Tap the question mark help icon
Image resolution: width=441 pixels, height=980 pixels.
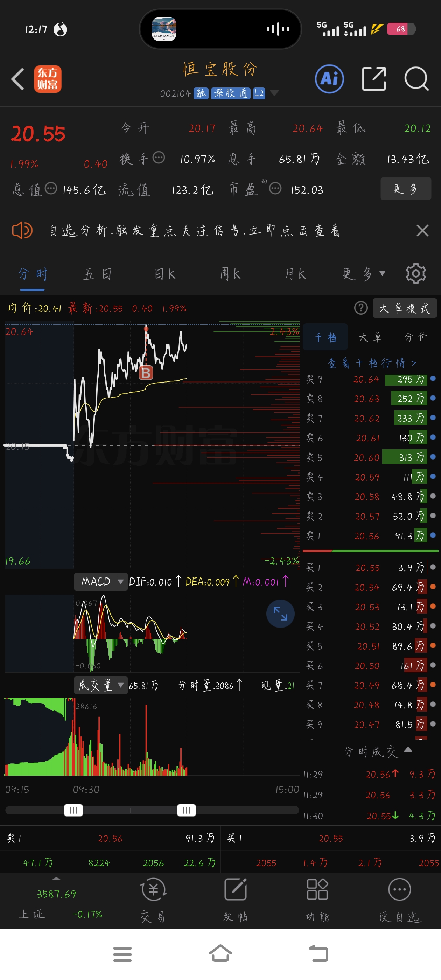(x=361, y=308)
